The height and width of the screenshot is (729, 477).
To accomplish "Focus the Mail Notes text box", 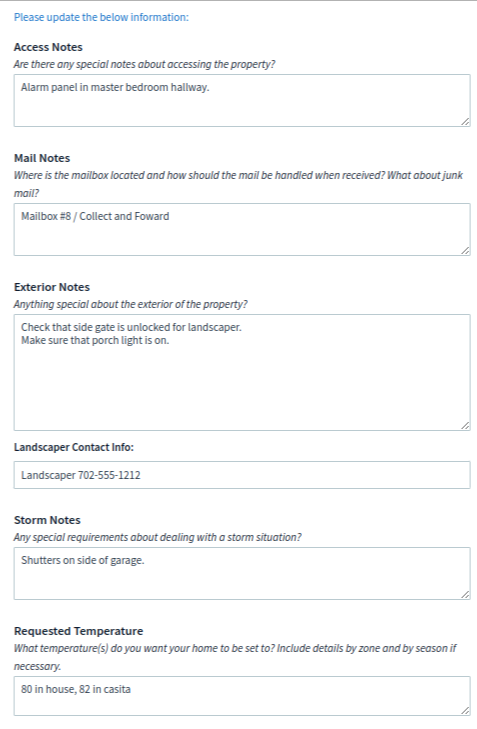I will click(x=242, y=229).
